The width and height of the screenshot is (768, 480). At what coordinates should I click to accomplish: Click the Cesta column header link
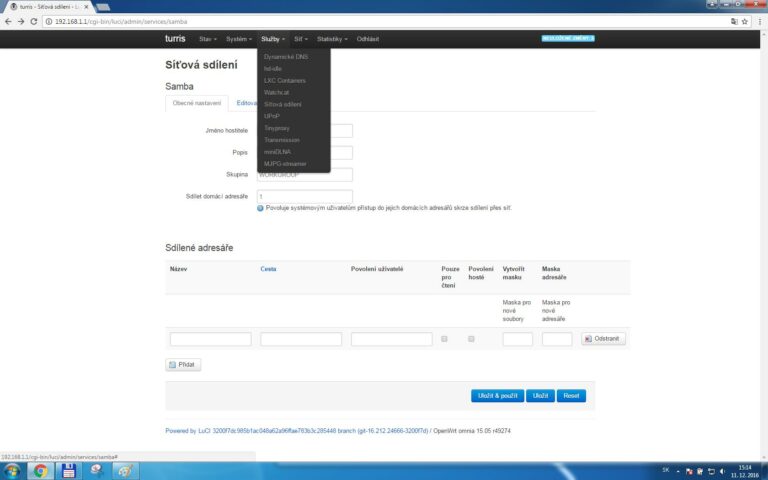pos(268,269)
